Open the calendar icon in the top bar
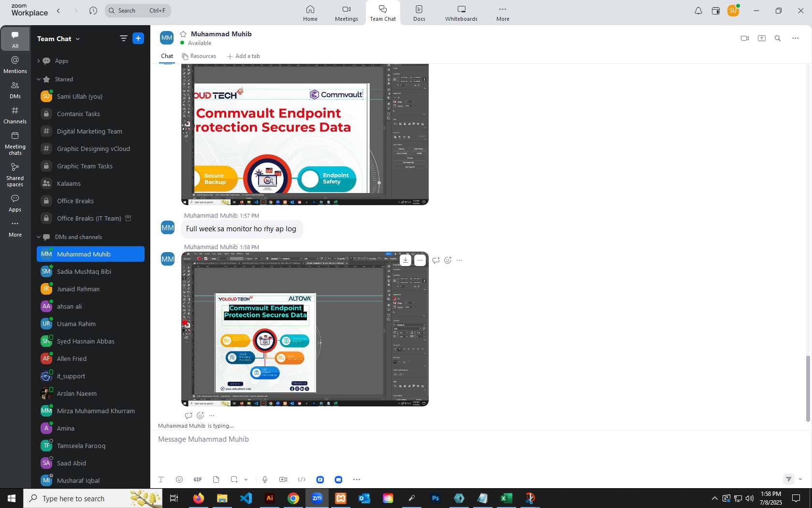This screenshot has width=812, height=508. (716, 11)
